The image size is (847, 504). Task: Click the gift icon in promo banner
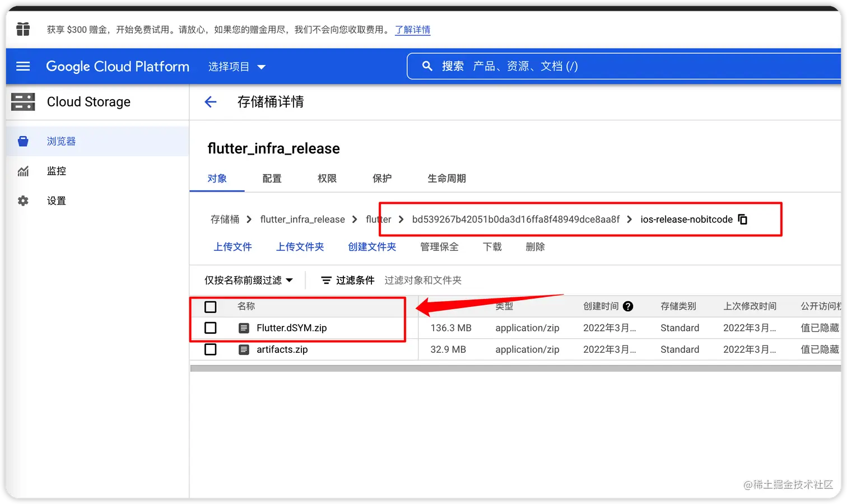23,29
